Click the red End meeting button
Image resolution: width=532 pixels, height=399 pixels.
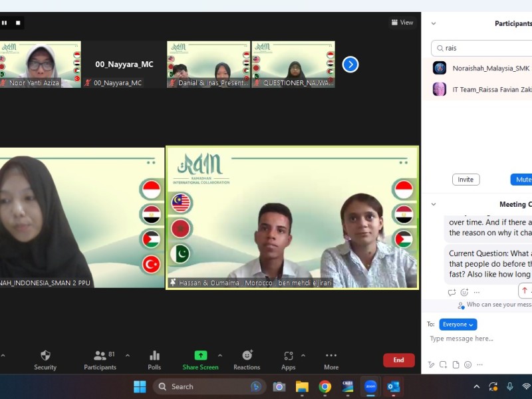click(x=398, y=360)
